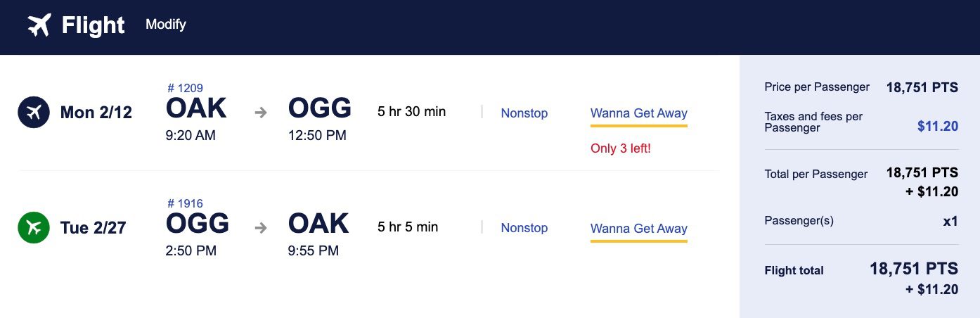The height and width of the screenshot is (318, 980).
Task: Click the $11.20 taxes and fees amount
Action: [938, 127]
